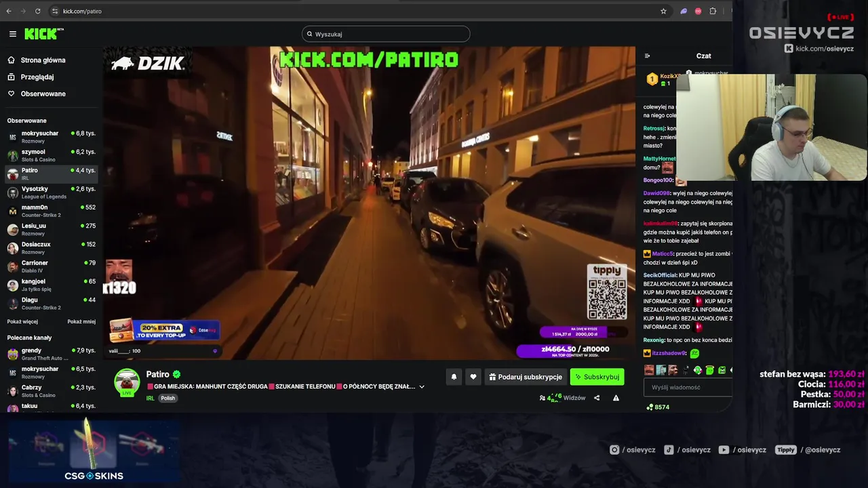Click itzzshadow9 username in chat
This screenshot has height=488, width=868.
click(x=669, y=353)
